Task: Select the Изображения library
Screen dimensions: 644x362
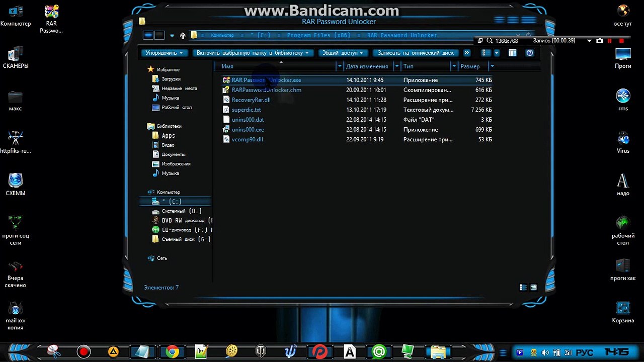Action: click(x=172, y=164)
